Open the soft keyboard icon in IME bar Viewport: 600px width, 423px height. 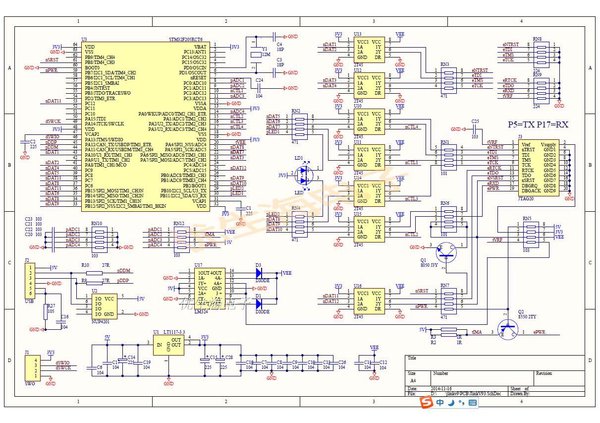tap(473, 402)
